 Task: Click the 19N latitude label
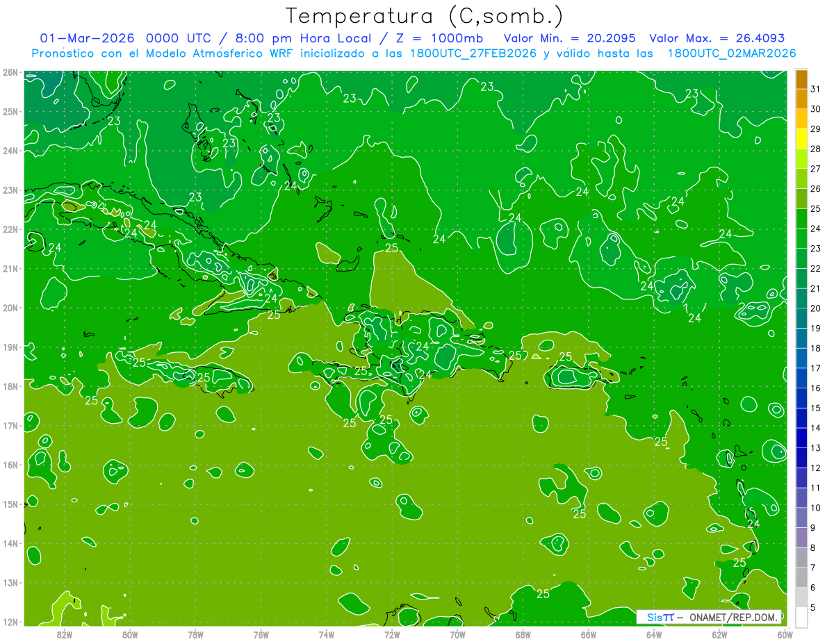click(10, 347)
